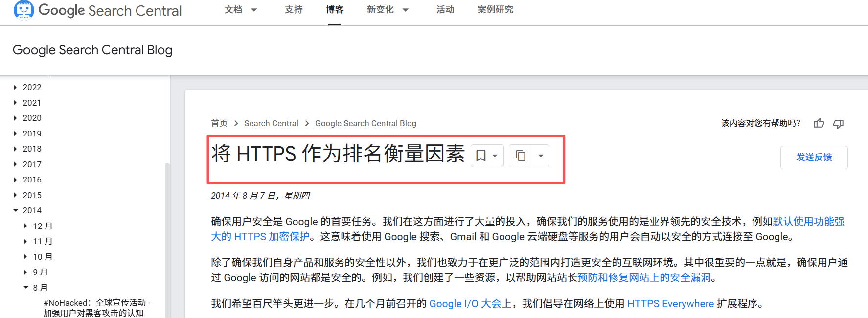Click the 发送反馈 button
The image size is (868, 318).
pos(814,157)
